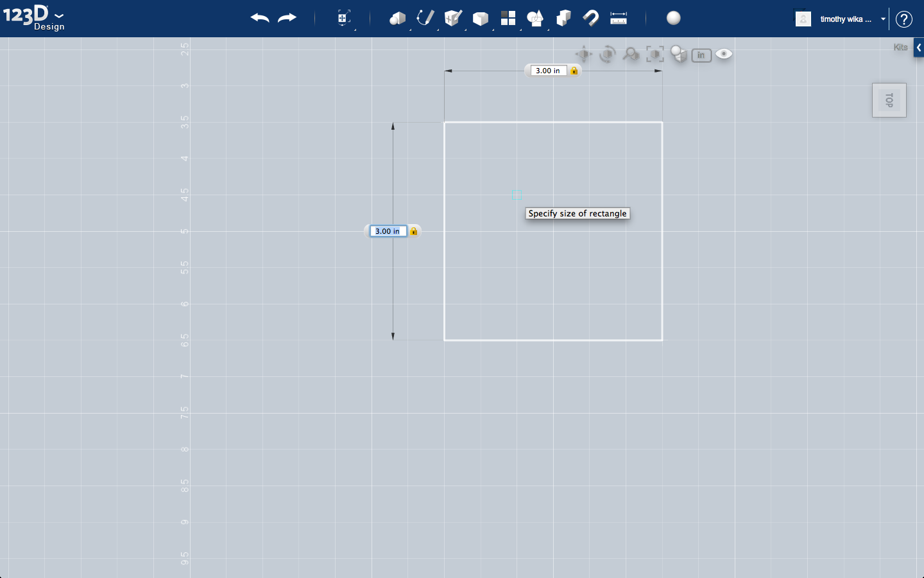Click the TOP face of view cube
The height and width of the screenshot is (578, 924).
click(889, 100)
